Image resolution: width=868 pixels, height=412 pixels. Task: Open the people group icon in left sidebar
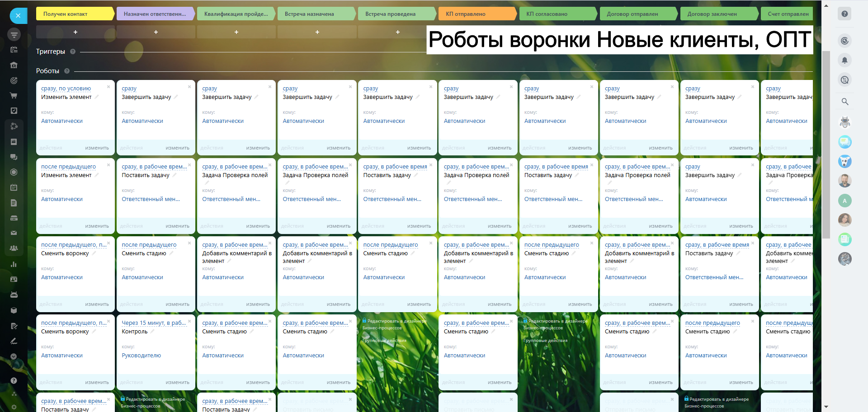click(14, 248)
